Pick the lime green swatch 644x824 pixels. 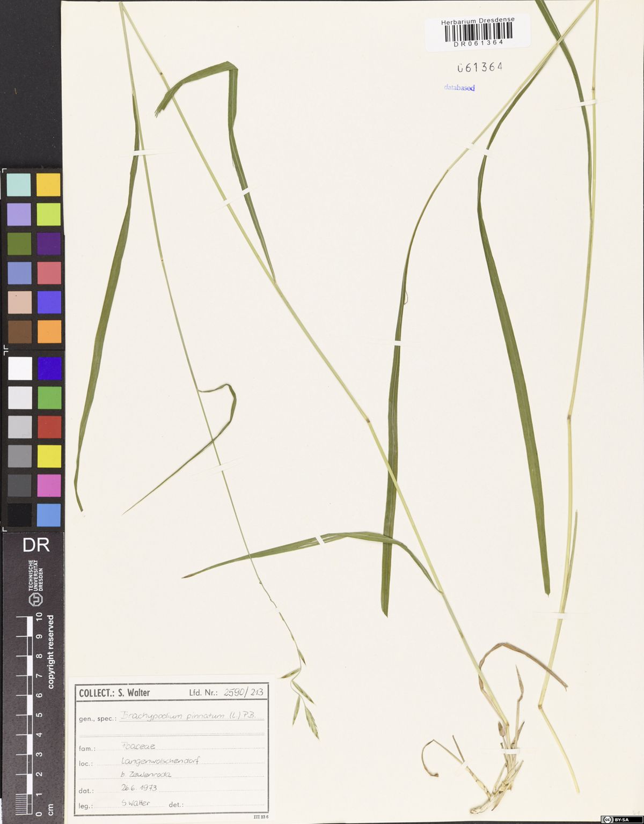point(49,215)
